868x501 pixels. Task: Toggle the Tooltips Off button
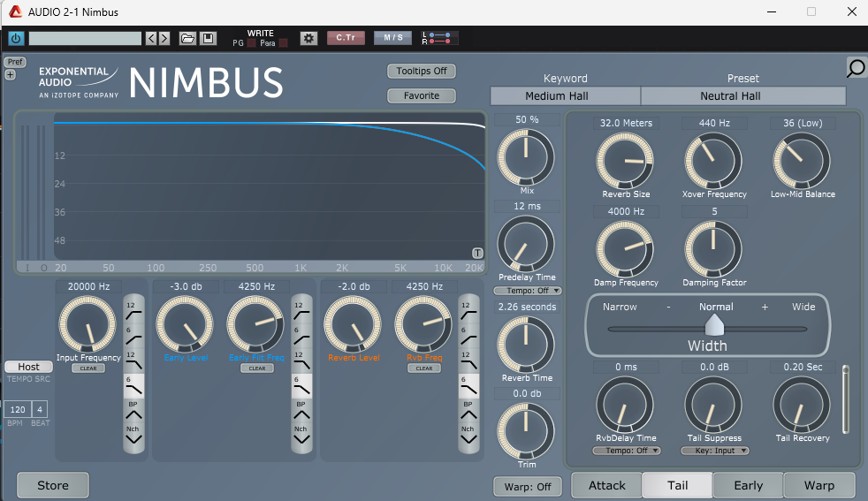point(422,71)
